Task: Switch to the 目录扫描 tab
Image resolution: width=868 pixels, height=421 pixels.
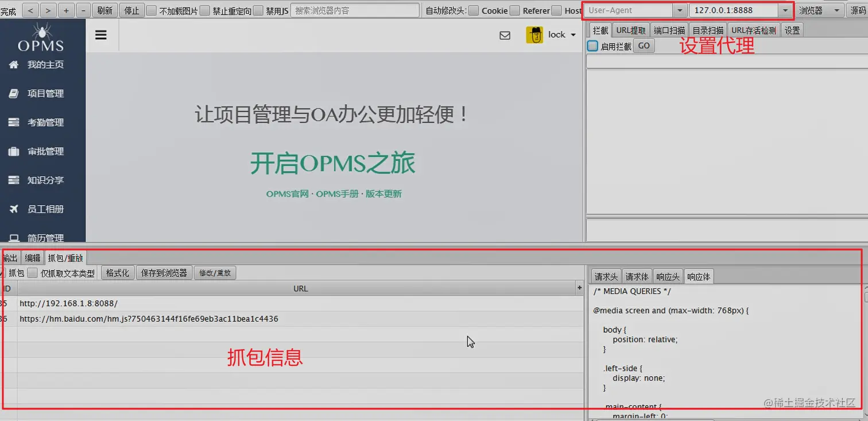Action: tap(708, 30)
